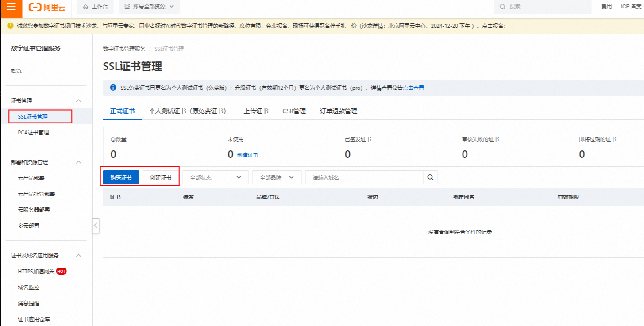Open 云服务器部署 in the sidebar
Image resolution: width=644 pixels, height=326 pixels.
[x=34, y=210]
